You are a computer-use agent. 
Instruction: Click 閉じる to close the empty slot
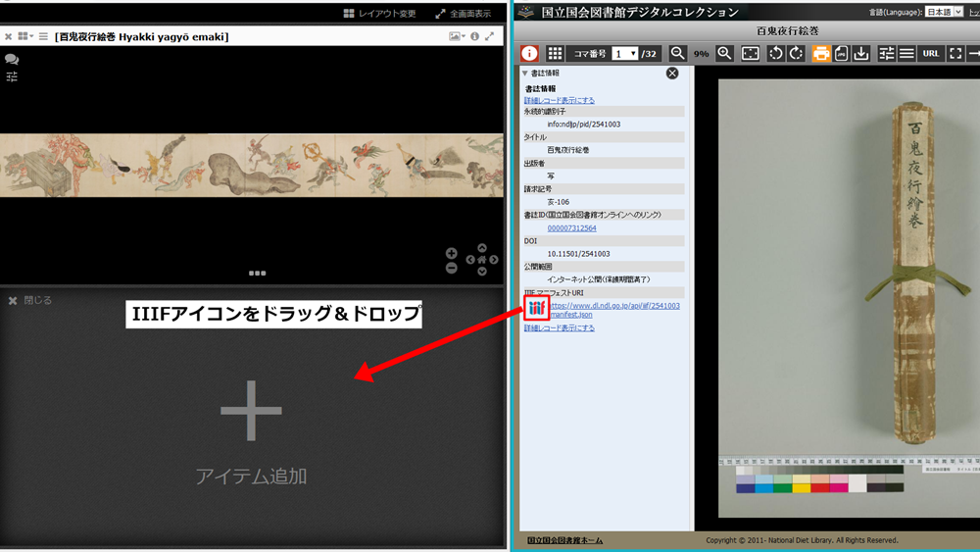[30, 301]
